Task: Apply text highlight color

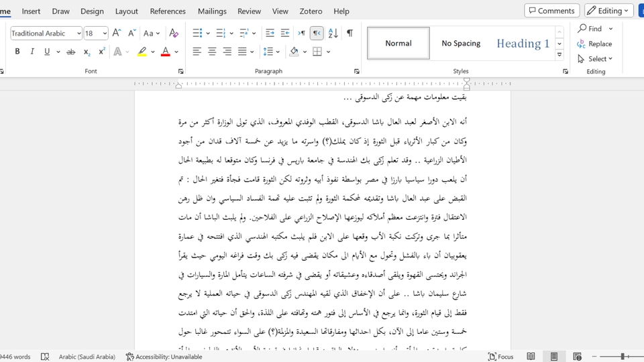Action: (x=142, y=52)
